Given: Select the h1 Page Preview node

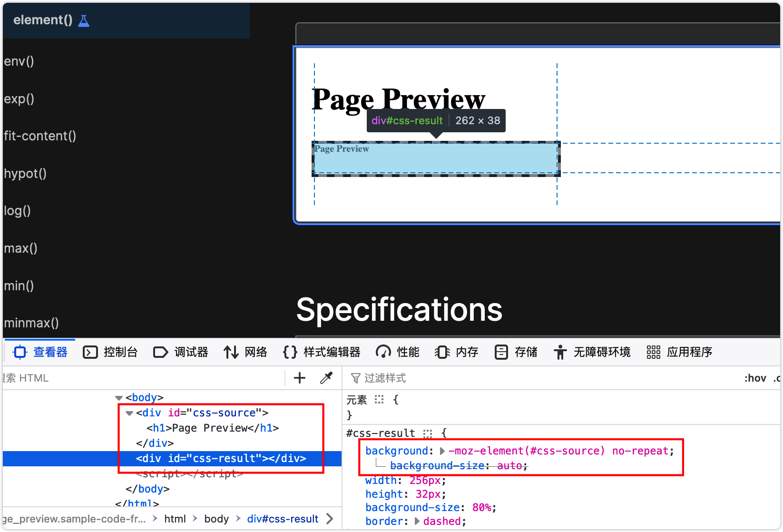Looking at the screenshot, I should pyautogui.click(x=213, y=428).
